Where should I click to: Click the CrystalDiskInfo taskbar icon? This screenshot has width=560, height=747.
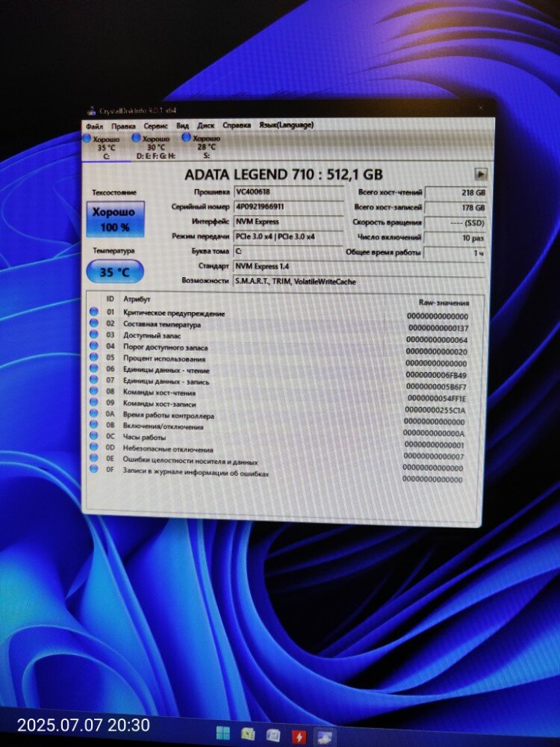point(325,737)
